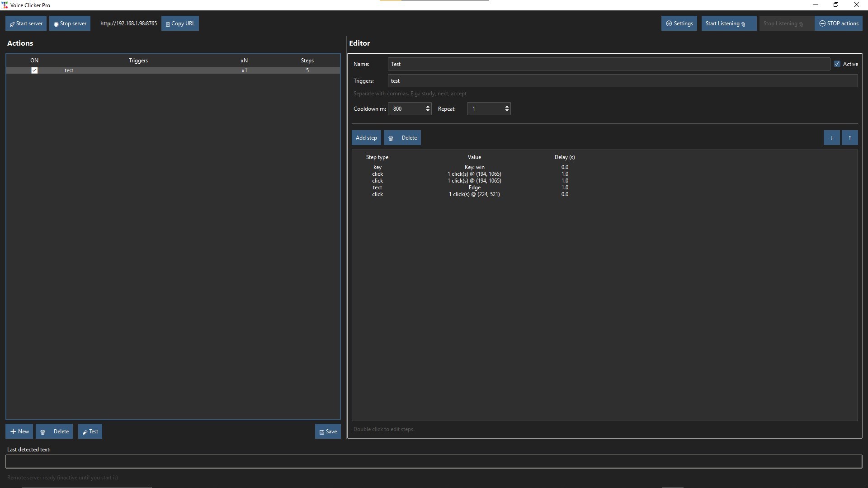Move selected step up with arrow

pos(849,138)
